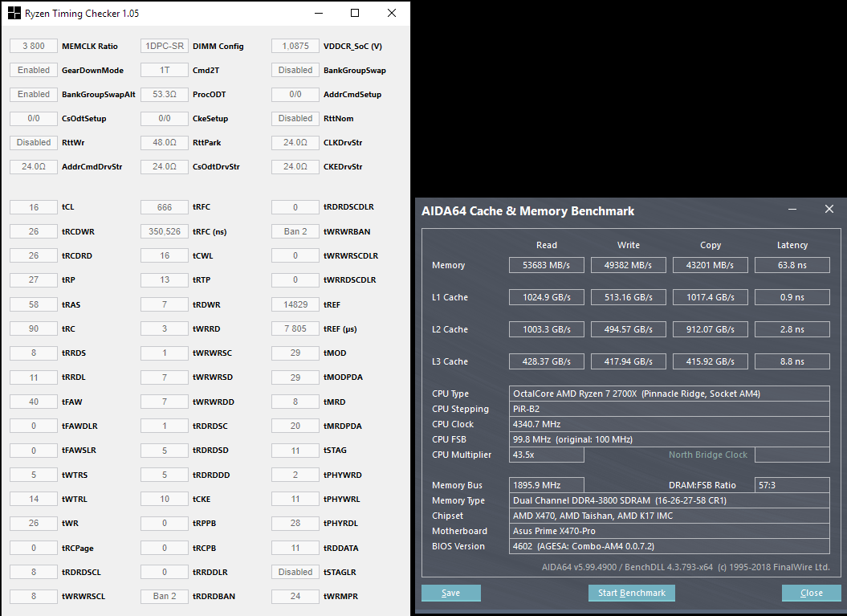Click the CPU Type field Ryzen 7 2700X
The height and width of the screenshot is (616, 847).
tap(670, 394)
